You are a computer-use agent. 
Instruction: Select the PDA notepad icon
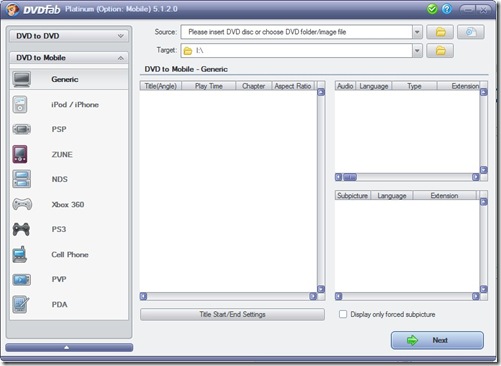(x=21, y=304)
